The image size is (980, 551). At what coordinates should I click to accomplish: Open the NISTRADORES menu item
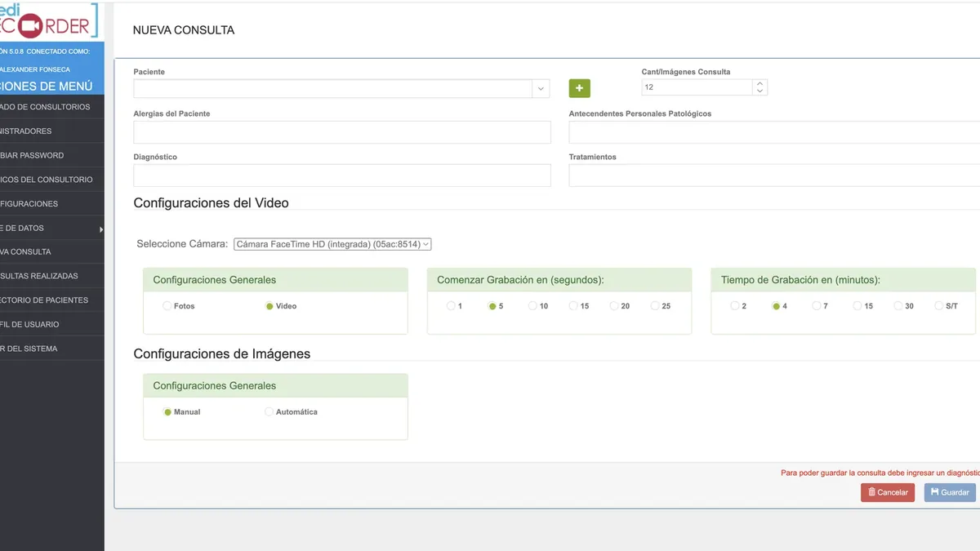coord(51,131)
